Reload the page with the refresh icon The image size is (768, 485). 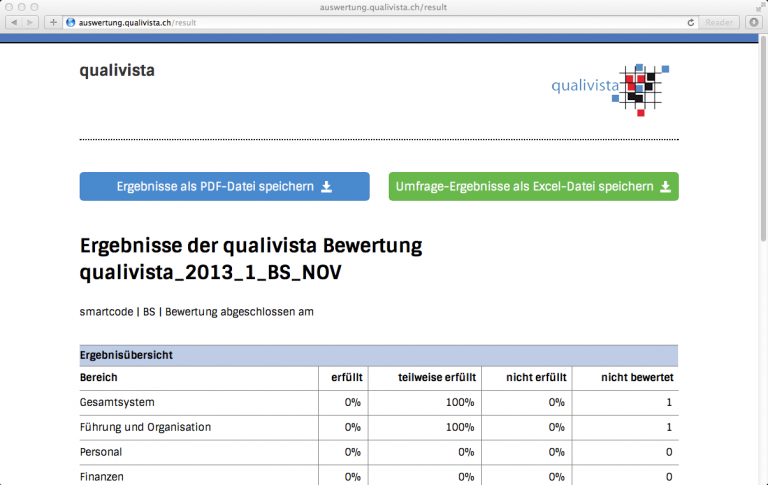click(x=691, y=23)
